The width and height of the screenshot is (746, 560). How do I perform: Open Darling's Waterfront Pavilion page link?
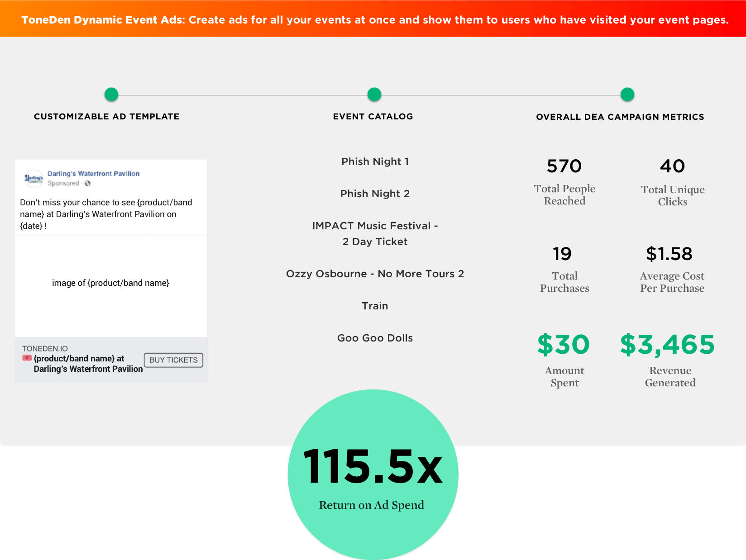click(x=93, y=174)
